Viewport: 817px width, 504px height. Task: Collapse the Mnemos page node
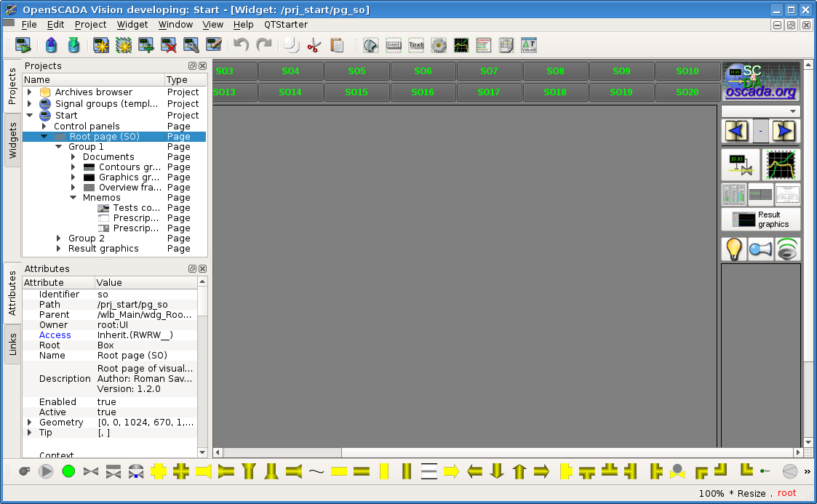[x=73, y=198]
